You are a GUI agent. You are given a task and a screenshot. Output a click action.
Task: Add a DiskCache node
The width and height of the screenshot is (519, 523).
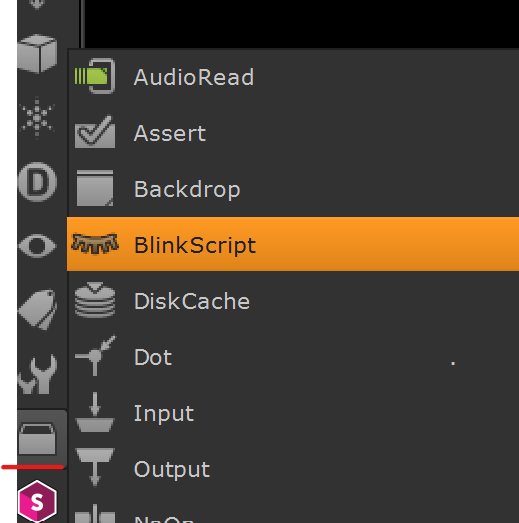pyautogui.click(x=293, y=301)
